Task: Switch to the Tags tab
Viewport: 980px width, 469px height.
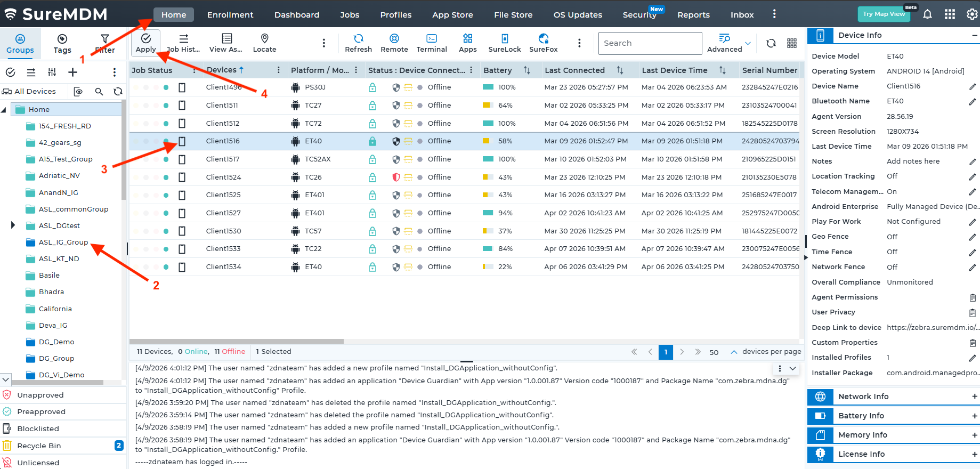Action: (62, 44)
